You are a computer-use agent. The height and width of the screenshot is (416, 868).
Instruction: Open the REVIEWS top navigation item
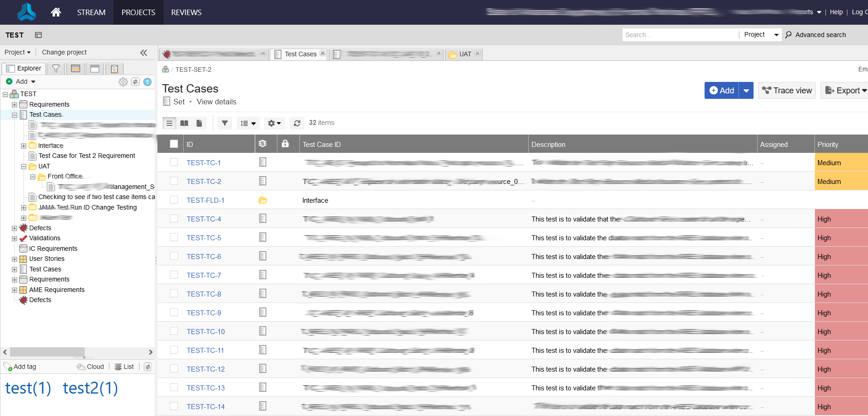(186, 12)
